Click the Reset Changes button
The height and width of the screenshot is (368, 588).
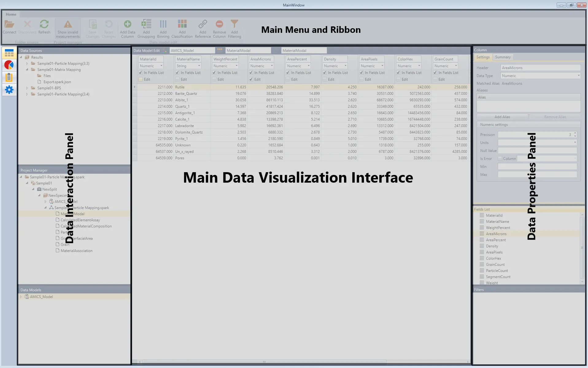coord(109,29)
